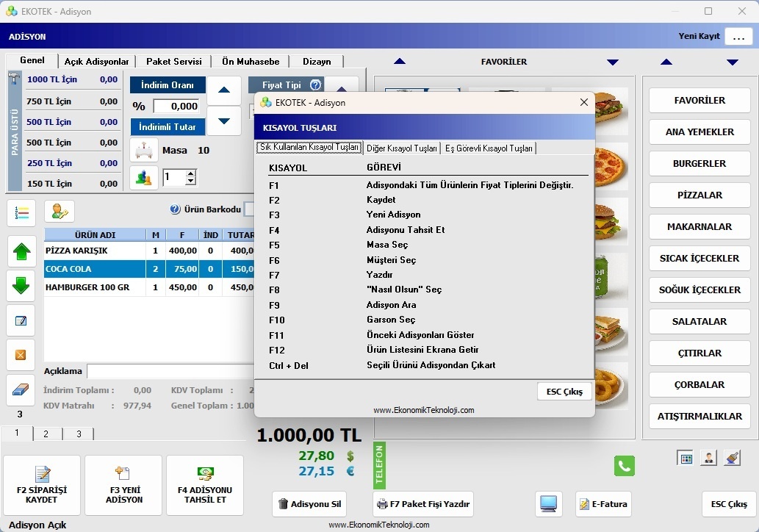Click the orange X delete icon
Screen dimensions: 759x532
pyautogui.click(x=21, y=355)
